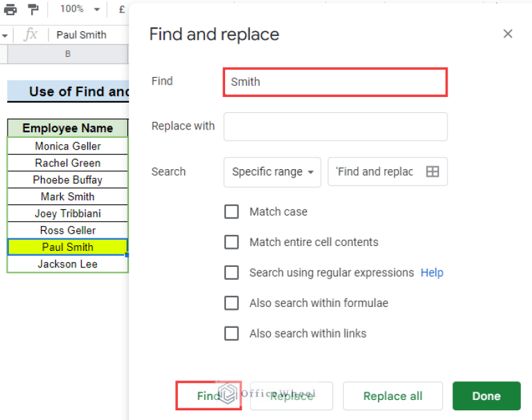This screenshot has height=420, width=532.
Task: Click the Replace all button
Action: click(392, 396)
